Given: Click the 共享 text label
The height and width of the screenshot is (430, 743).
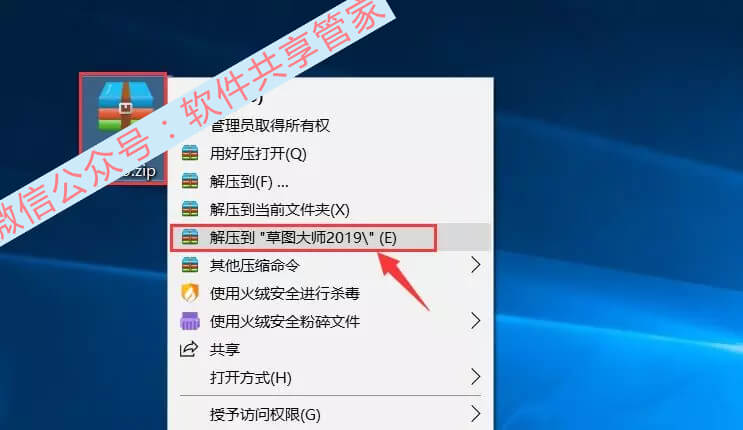Looking at the screenshot, I should click(225, 349).
